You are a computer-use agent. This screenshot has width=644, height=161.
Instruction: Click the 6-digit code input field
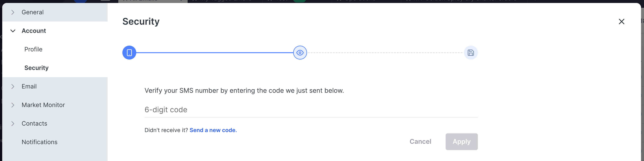311,110
